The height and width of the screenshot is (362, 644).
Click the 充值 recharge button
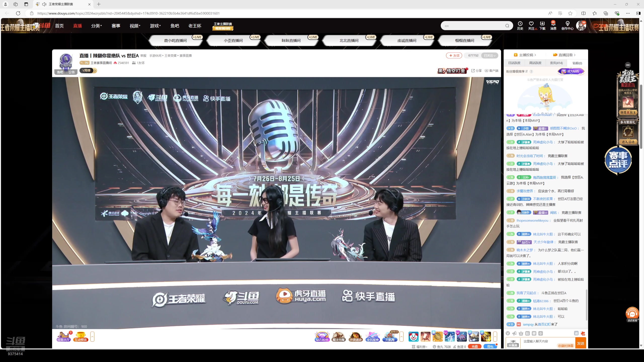(475, 346)
